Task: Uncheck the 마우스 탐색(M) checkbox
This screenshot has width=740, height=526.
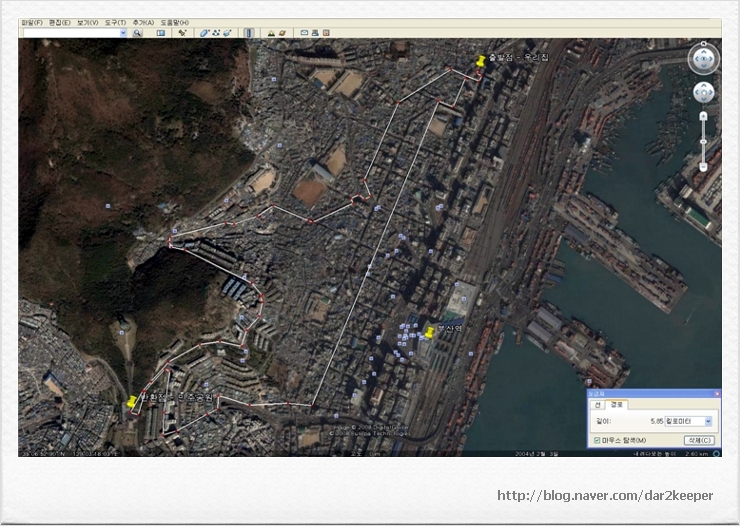Action: 597,440
